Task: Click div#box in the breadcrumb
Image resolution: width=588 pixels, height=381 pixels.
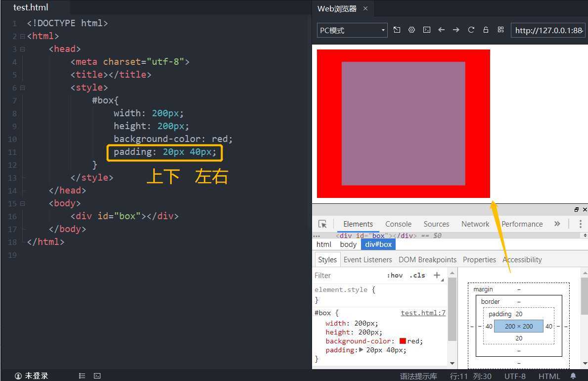Action: point(378,244)
